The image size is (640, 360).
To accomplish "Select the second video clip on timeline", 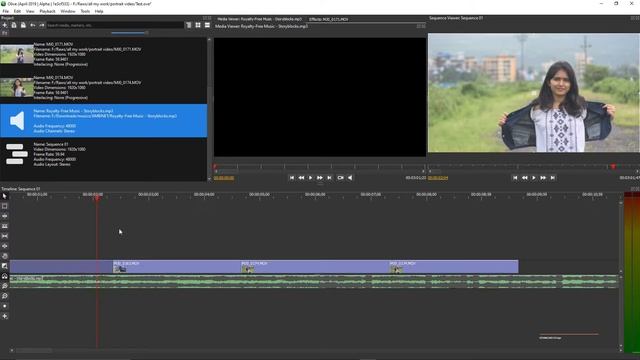I will (x=315, y=267).
